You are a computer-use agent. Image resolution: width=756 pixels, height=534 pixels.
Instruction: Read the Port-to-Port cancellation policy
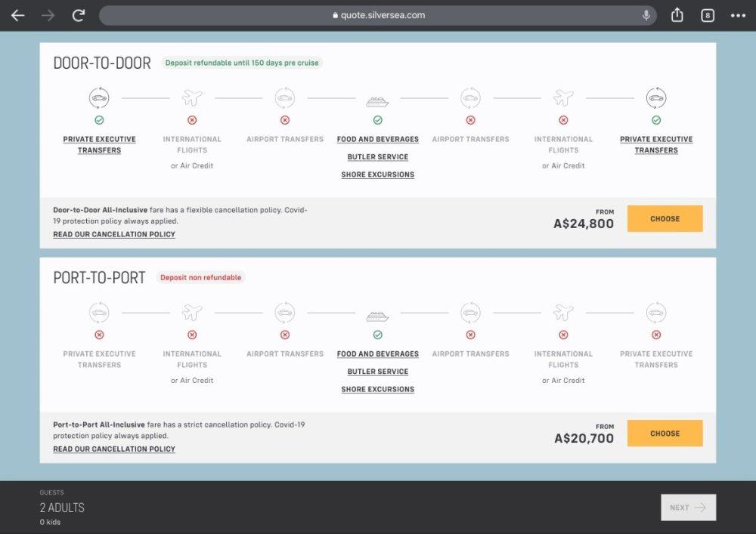[114, 449]
